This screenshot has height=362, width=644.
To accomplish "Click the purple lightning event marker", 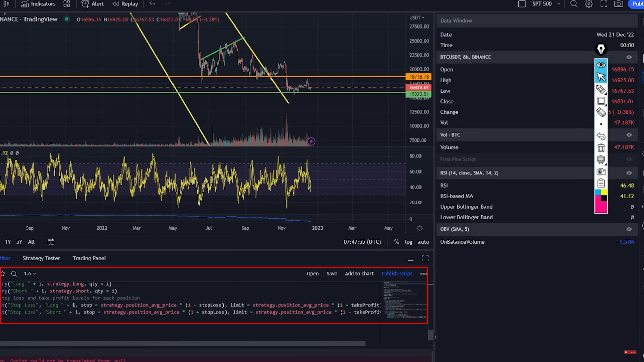I will coord(311,141).
